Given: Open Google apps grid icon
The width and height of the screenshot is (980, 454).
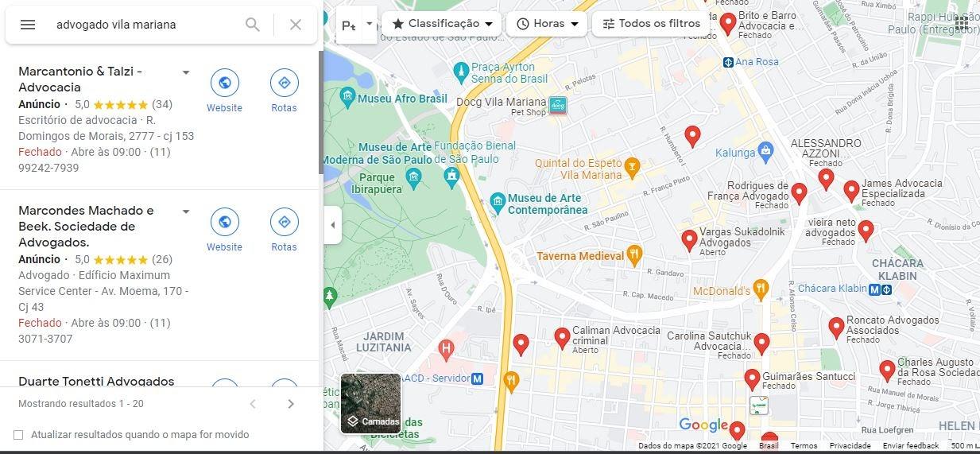Looking at the screenshot, I should [x=962, y=23].
